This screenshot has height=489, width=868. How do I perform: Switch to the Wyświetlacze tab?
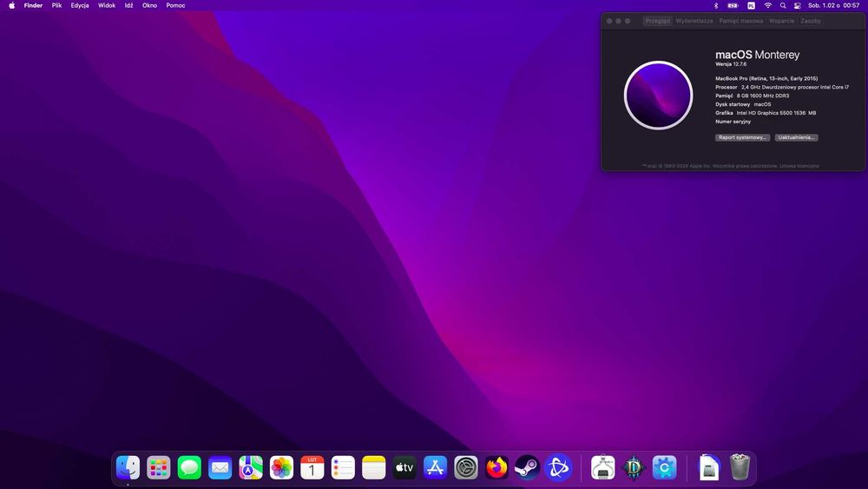pyautogui.click(x=694, y=21)
